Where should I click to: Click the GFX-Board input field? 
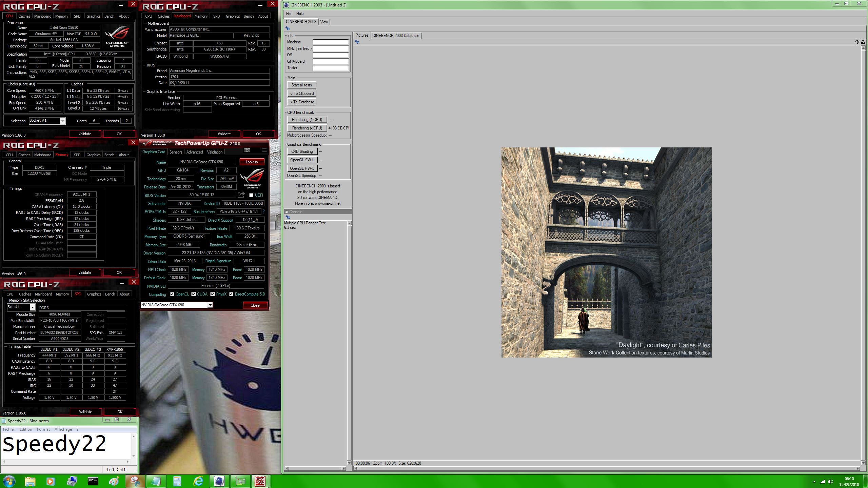pos(331,62)
